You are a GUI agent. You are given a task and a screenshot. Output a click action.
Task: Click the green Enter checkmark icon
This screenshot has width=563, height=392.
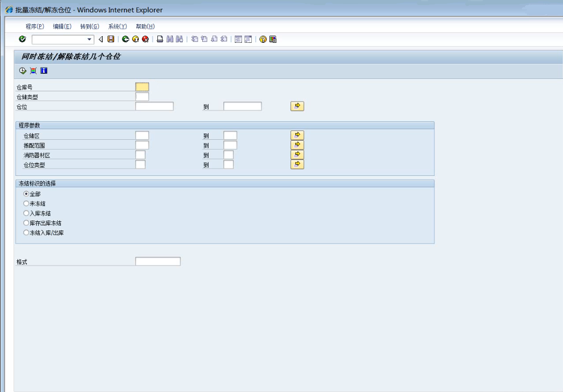pyautogui.click(x=22, y=39)
